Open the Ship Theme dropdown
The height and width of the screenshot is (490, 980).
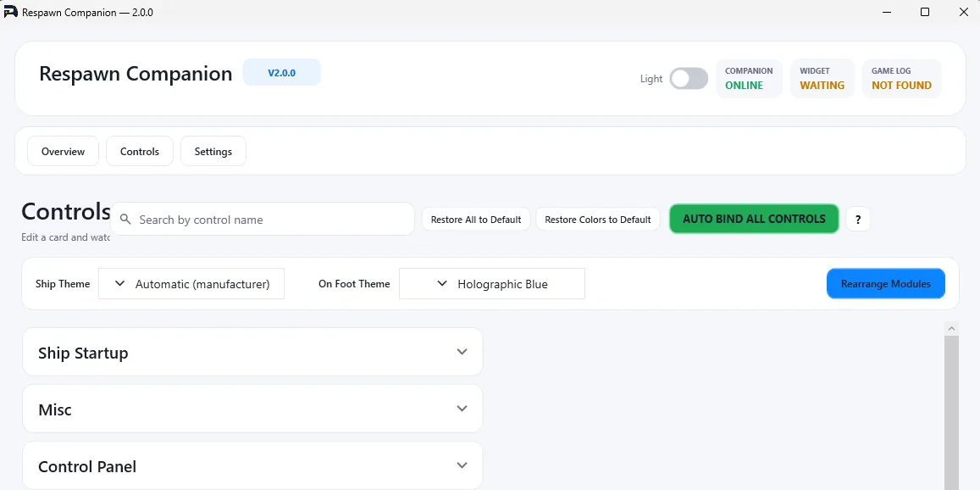pyautogui.click(x=191, y=284)
